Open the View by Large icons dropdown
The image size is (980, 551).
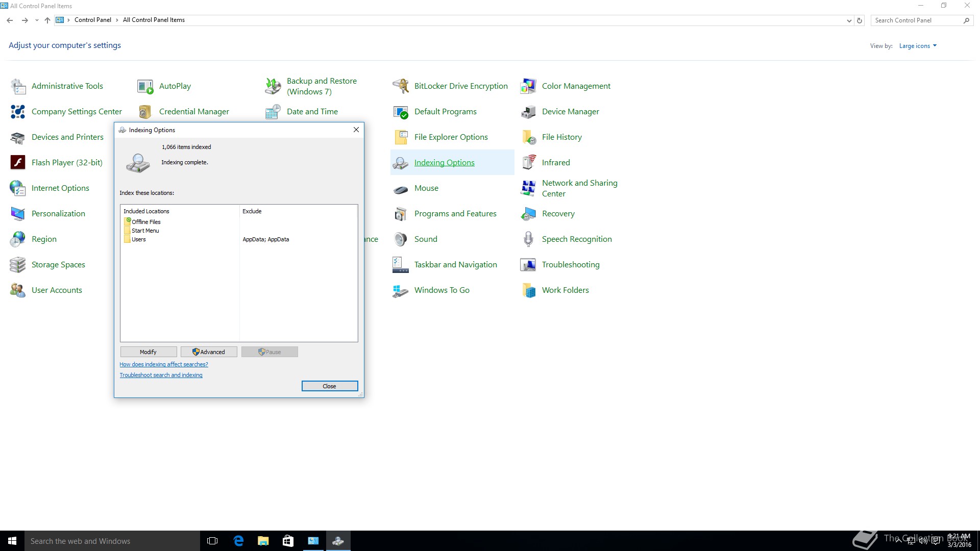[x=918, y=46]
